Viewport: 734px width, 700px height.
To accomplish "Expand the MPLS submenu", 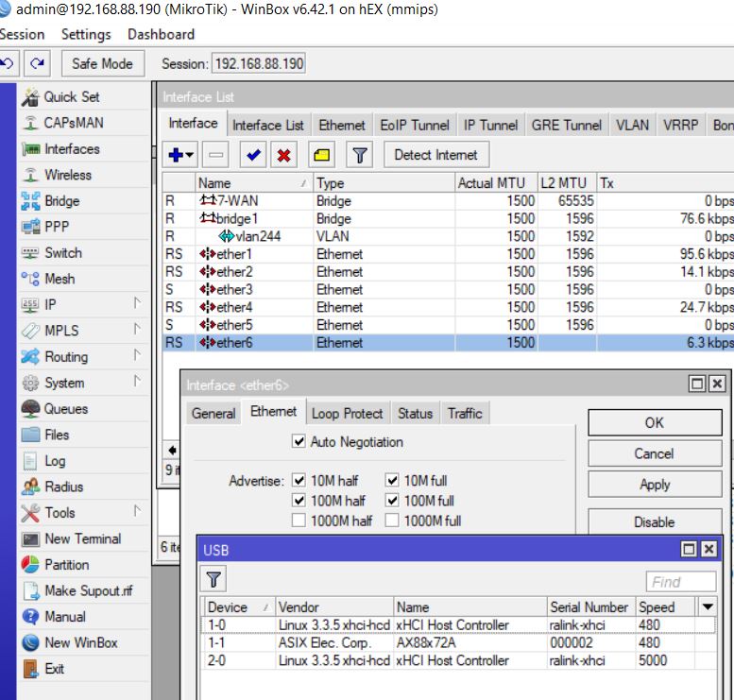I will 137,329.
